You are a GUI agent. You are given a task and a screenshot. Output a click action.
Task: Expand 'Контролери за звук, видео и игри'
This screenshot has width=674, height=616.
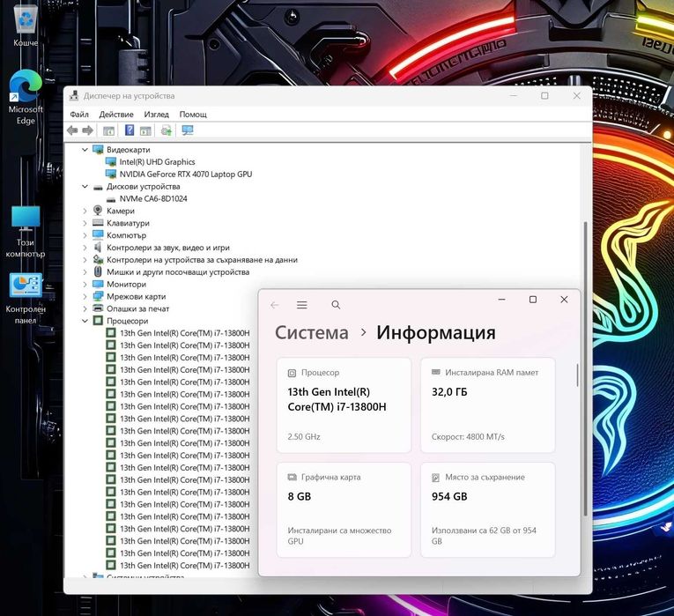pos(85,248)
